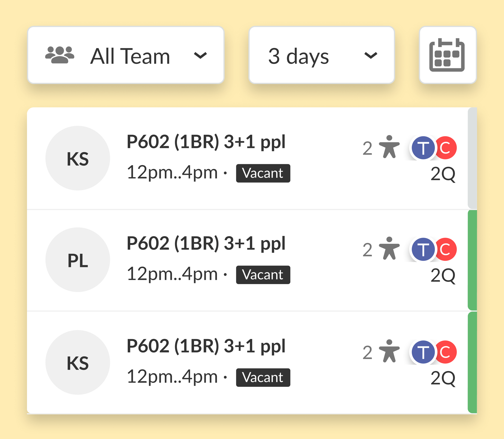This screenshot has height=439, width=504.
Task: Click the PL avatar in the second row
Action: point(78,260)
